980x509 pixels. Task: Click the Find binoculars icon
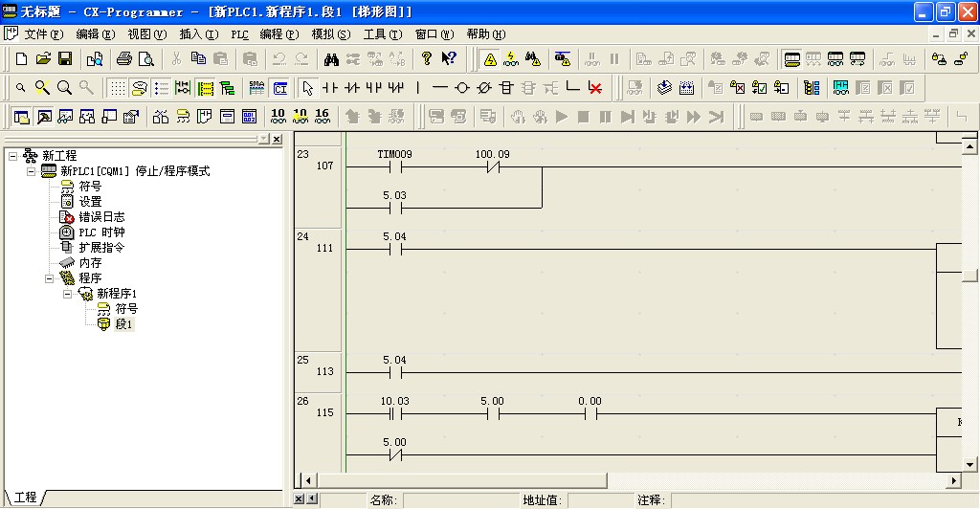(331, 59)
